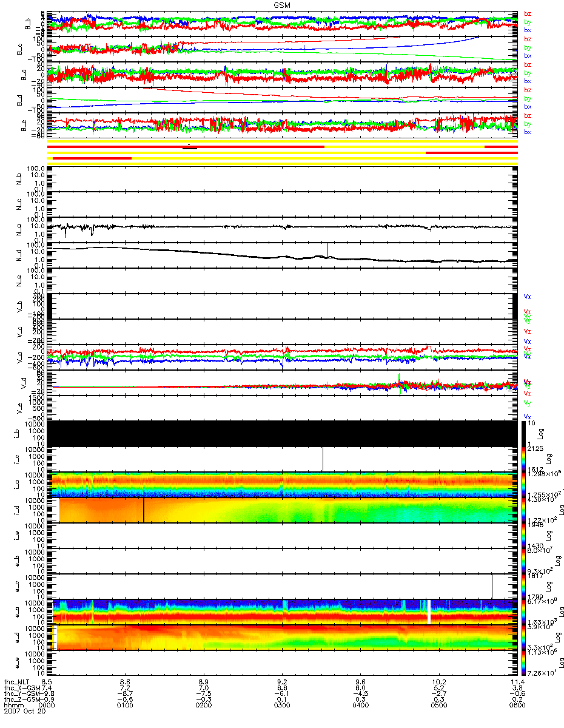Click the 0600 time tick label

click(x=517, y=706)
